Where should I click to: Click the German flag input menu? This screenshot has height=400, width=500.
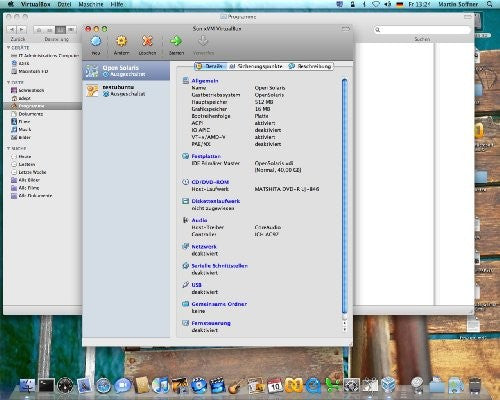[x=400, y=4]
